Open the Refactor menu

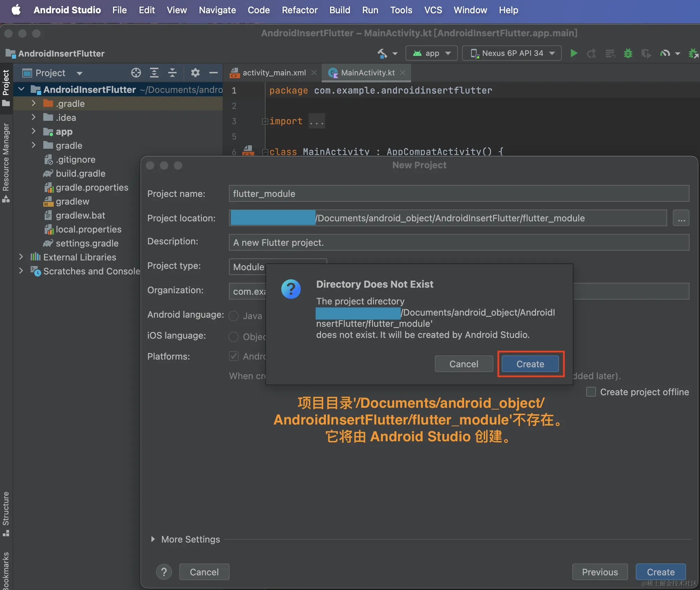(299, 10)
